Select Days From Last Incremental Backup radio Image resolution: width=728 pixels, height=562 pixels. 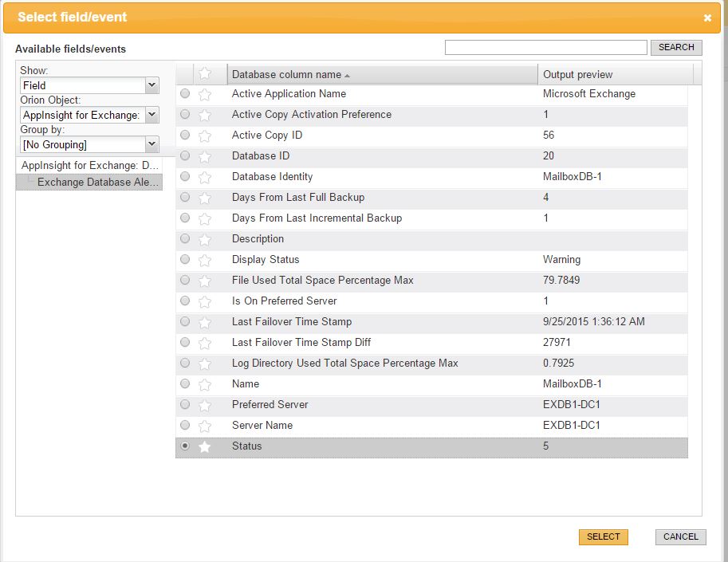(185, 218)
